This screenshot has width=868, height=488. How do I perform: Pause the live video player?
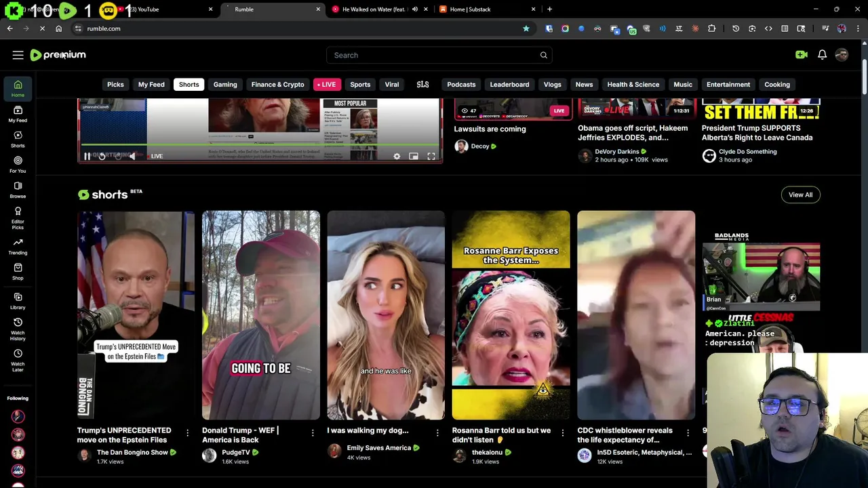(x=87, y=157)
